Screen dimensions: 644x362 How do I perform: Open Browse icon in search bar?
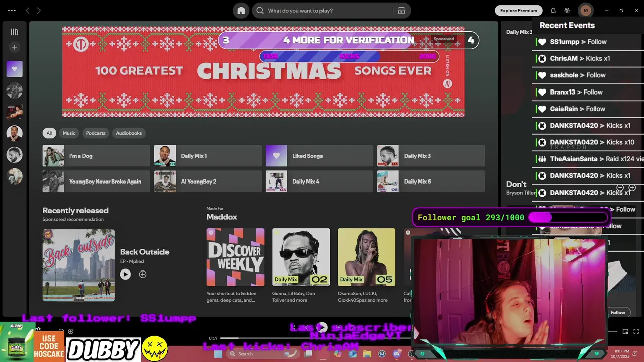401,11
